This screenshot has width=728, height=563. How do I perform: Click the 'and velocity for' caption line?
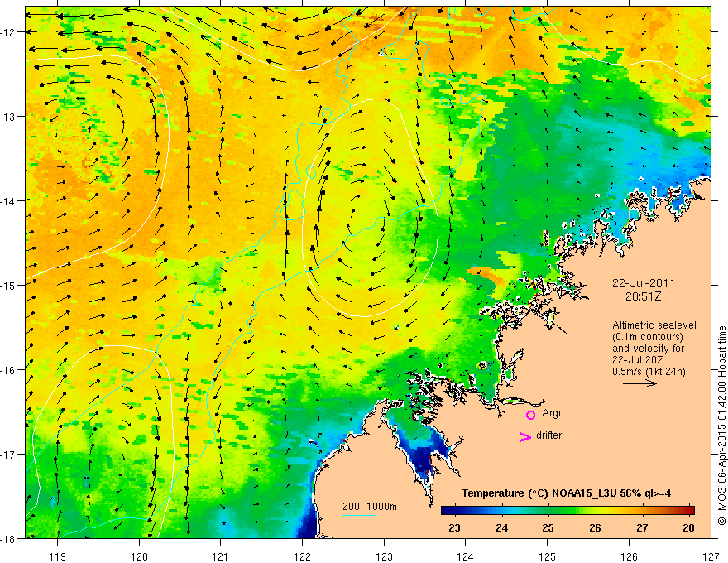(x=648, y=349)
